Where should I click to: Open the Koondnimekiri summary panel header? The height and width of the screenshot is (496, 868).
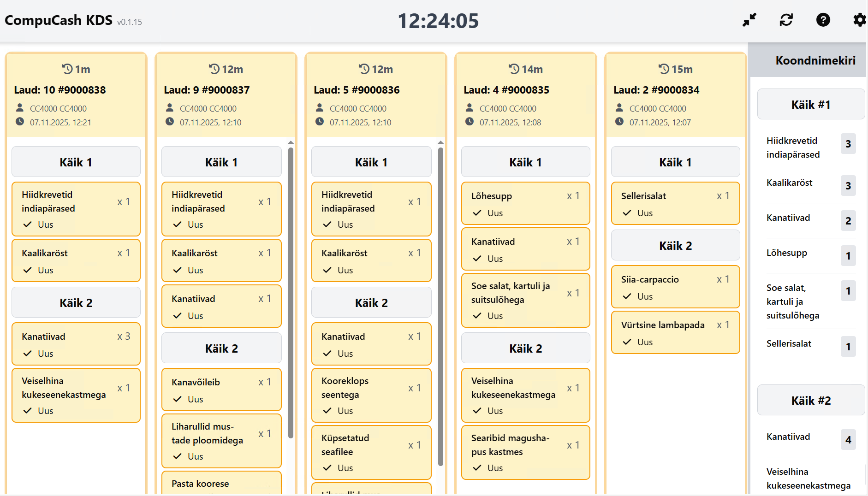(815, 60)
